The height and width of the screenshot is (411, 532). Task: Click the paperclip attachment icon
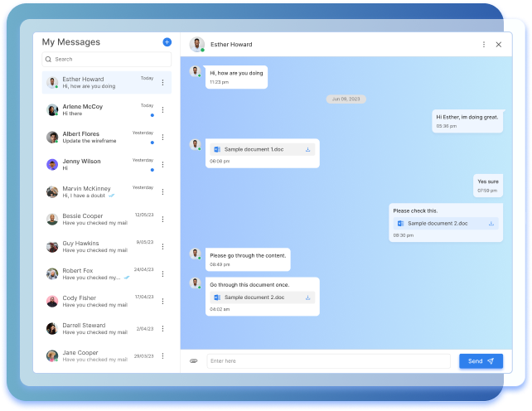tap(193, 361)
